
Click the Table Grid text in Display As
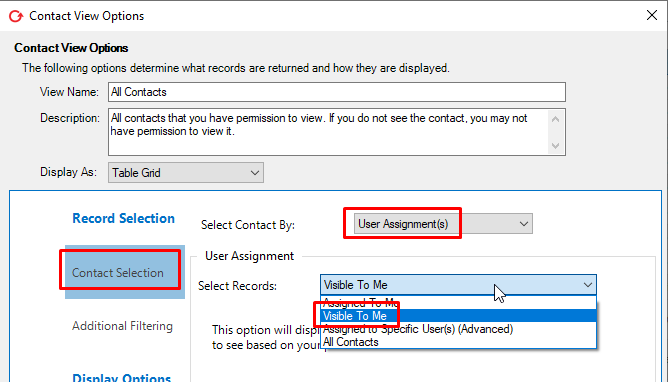[x=136, y=173]
